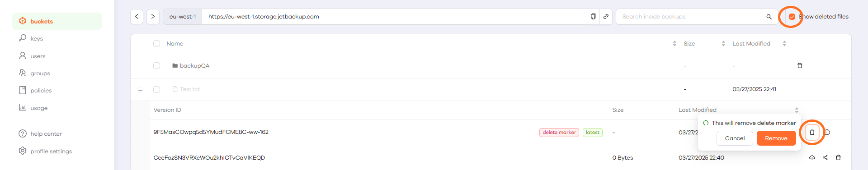Sort by Name column arrows
This screenshot has height=170, width=868.
[x=675, y=44]
